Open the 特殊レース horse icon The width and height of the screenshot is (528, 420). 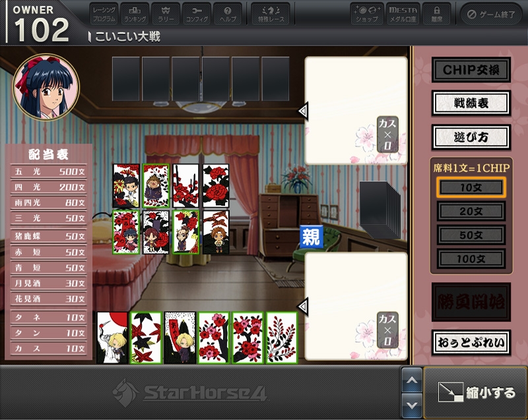coord(271,14)
